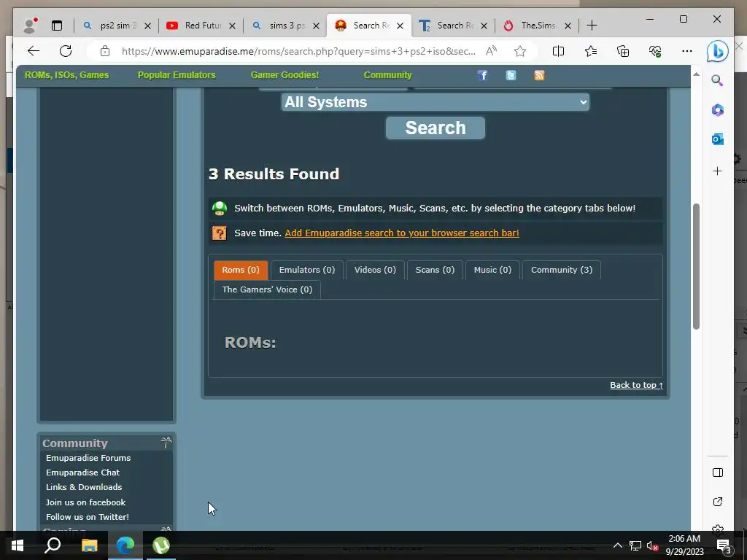Open Links & Downloads link
Screen dimensions: 747x560
tap(84, 487)
